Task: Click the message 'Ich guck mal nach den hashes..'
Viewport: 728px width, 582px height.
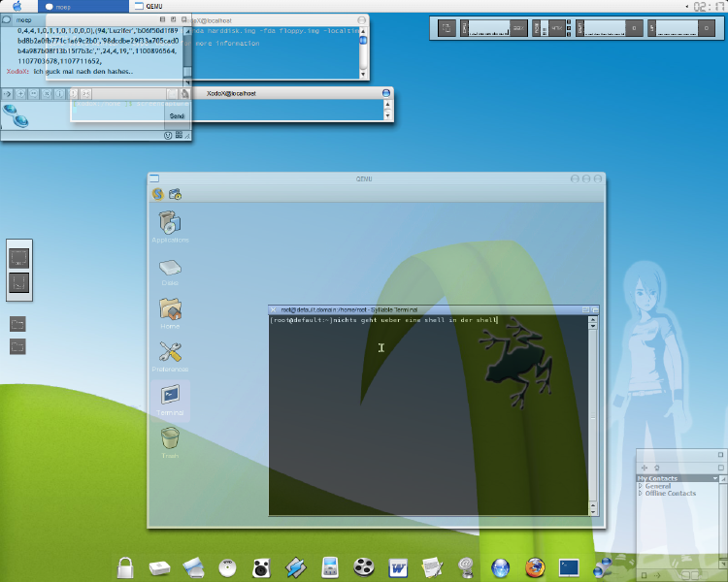Action: tap(83, 72)
